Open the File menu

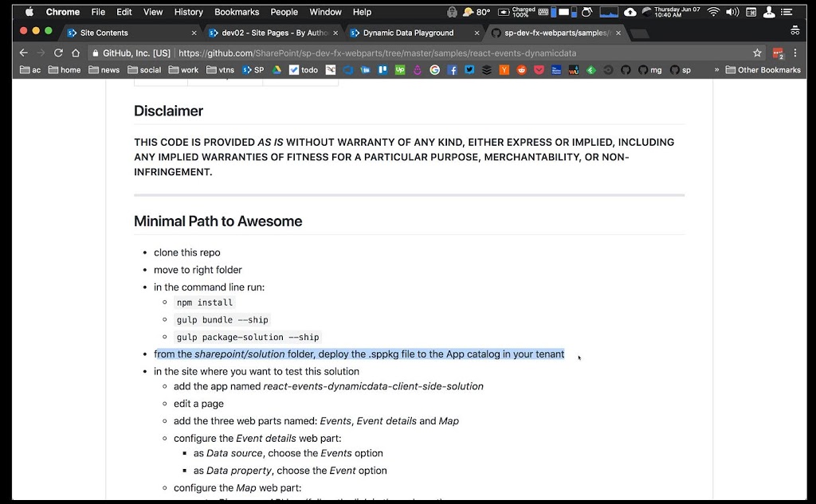click(x=98, y=11)
